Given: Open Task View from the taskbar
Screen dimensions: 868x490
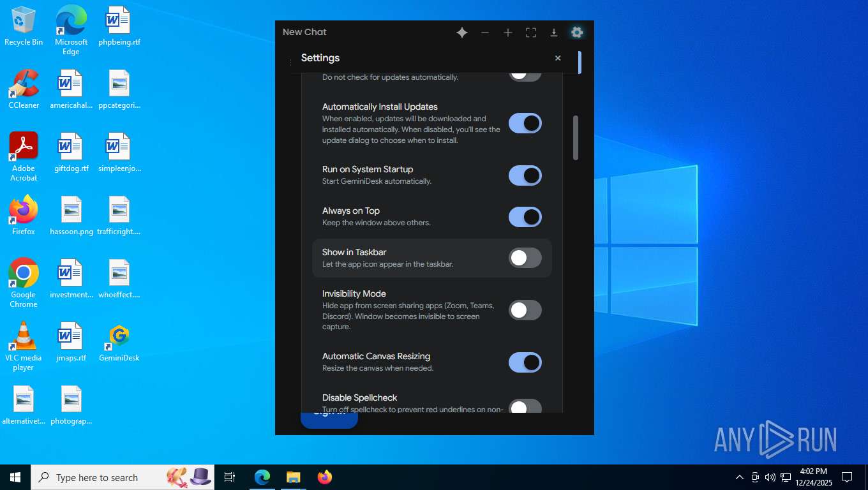Looking at the screenshot, I should click(x=230, y=477).
